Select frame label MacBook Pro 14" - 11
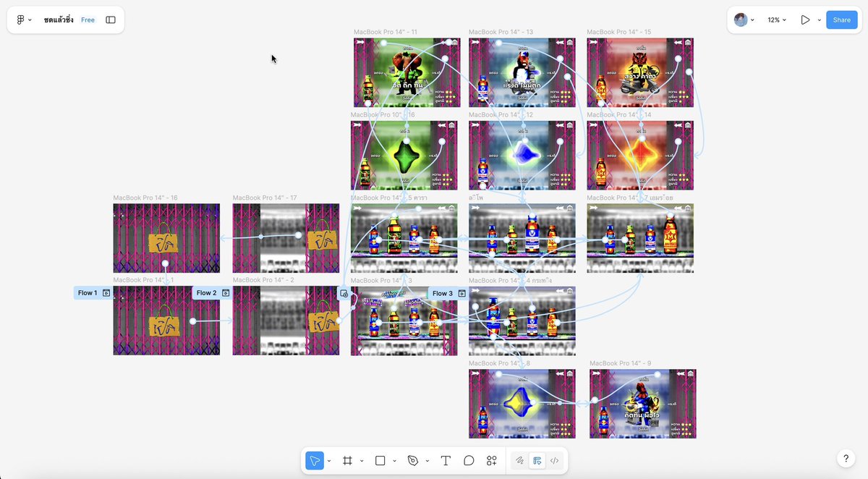This screenshot has width=868, height=479. 386,33
